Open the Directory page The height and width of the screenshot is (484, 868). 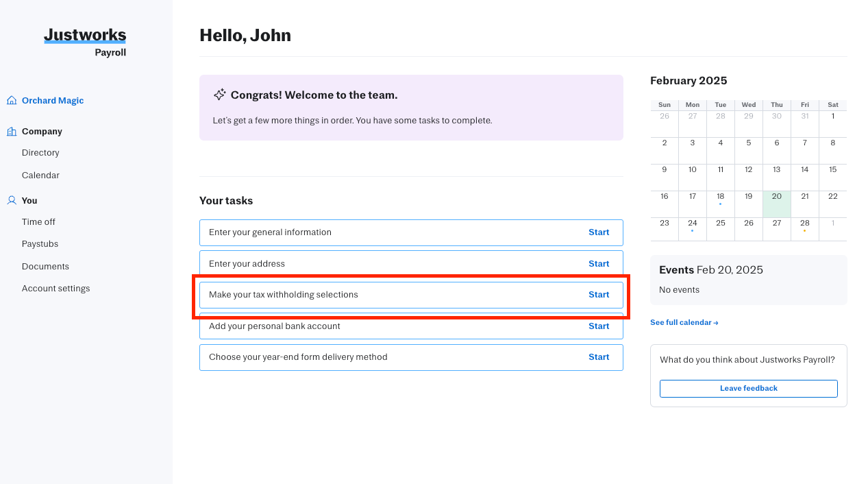click(x=40, y=153)
